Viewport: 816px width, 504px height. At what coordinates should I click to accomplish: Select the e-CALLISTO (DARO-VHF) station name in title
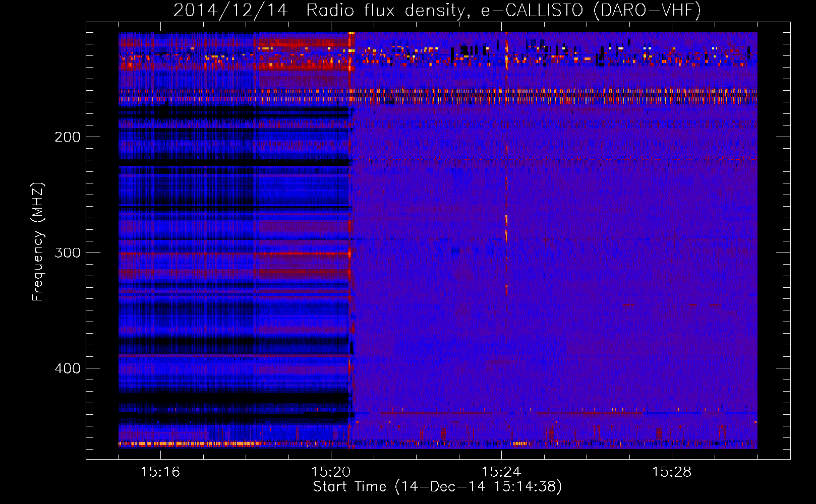591,10
